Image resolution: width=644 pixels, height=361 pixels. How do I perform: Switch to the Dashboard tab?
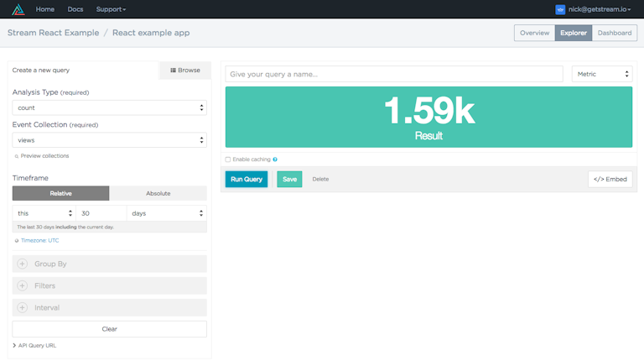615,33
